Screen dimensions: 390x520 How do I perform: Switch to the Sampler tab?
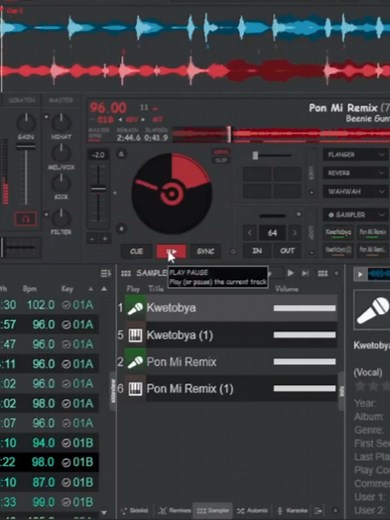click(213, 511)
